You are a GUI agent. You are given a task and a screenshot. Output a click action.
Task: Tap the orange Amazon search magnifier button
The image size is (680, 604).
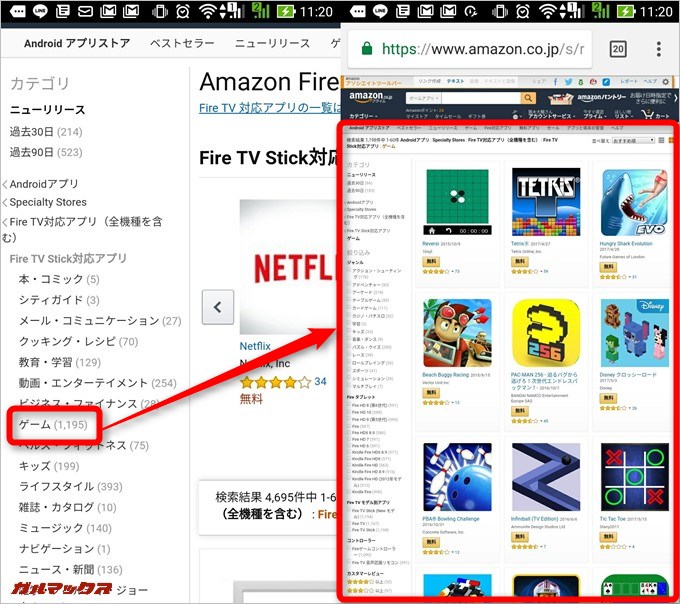528,98
